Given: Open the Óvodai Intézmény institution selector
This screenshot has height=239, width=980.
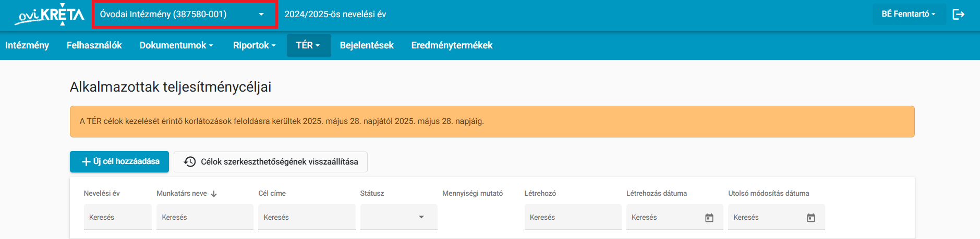Looking at the screenshot, I should point(184,15).
